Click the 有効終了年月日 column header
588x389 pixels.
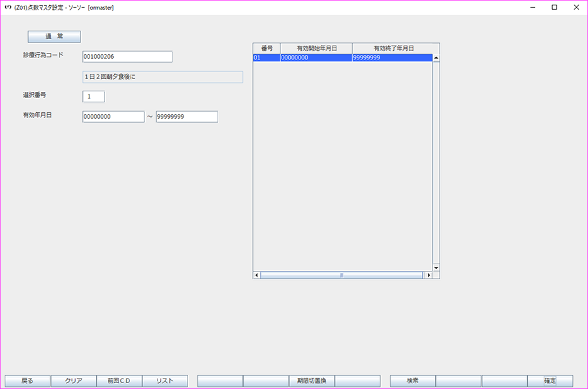[393, 48]
